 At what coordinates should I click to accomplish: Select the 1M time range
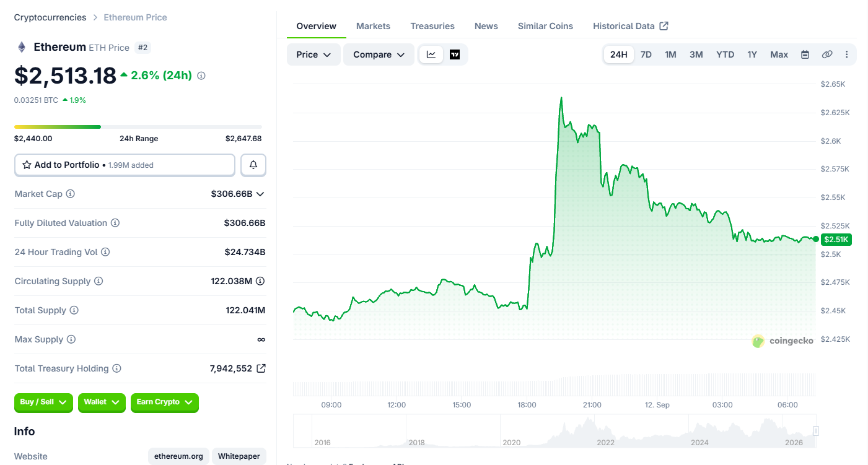(x=670, y=54)
